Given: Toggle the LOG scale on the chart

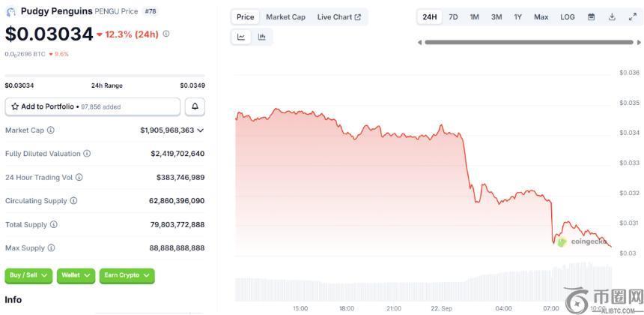Looking at the screenshot, I should pyautogui.click(x=568, y=16).
